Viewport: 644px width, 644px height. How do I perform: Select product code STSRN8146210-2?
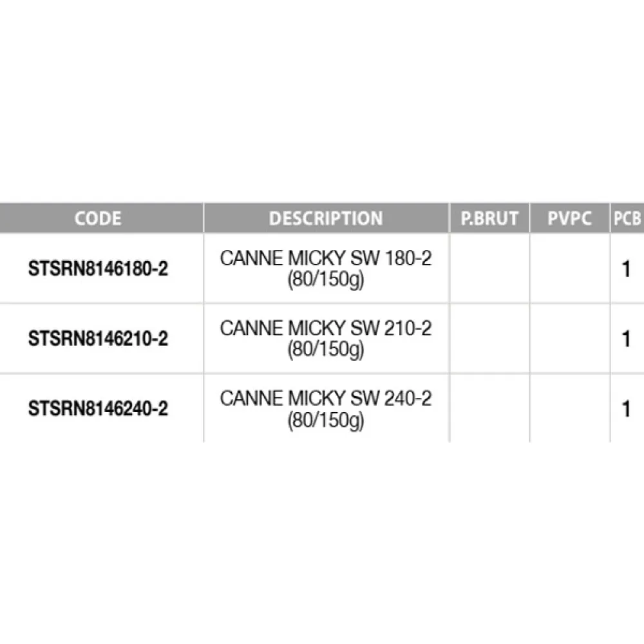[98, 339]
